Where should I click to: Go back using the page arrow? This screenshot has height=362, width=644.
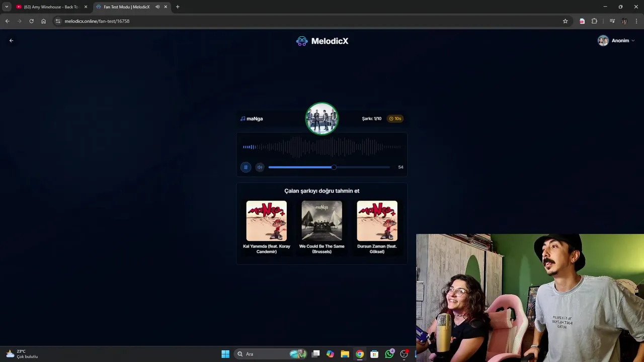click(x=11, y=41)
